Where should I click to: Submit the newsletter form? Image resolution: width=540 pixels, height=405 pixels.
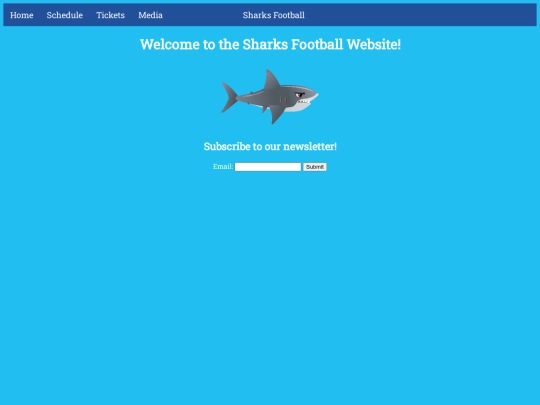pyautogui.click(x=315, y=167)
